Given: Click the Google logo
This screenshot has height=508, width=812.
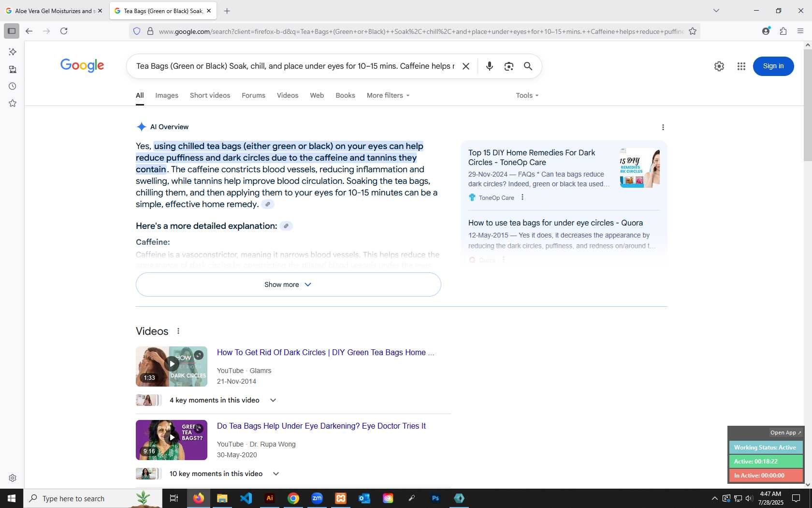Looking at the screenshot, I should pyautogui.click(x=82, y=65).
